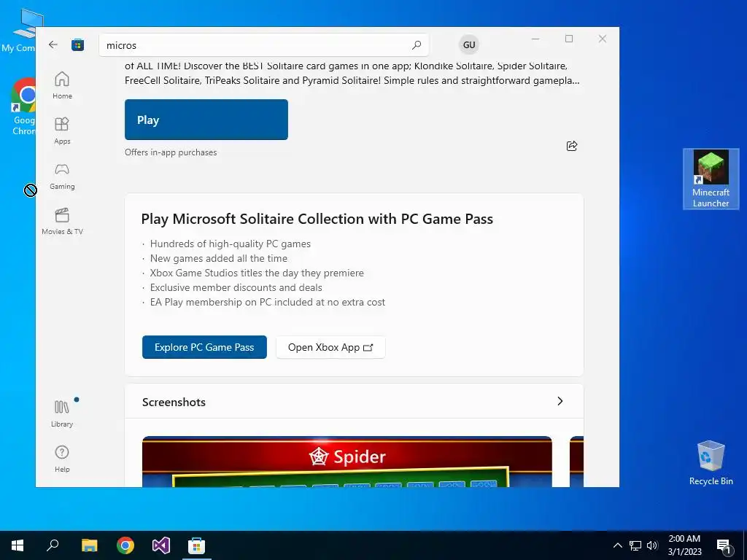Go back using the Store back arrow
The image size is (747, 560).
[x=53, y=44]
